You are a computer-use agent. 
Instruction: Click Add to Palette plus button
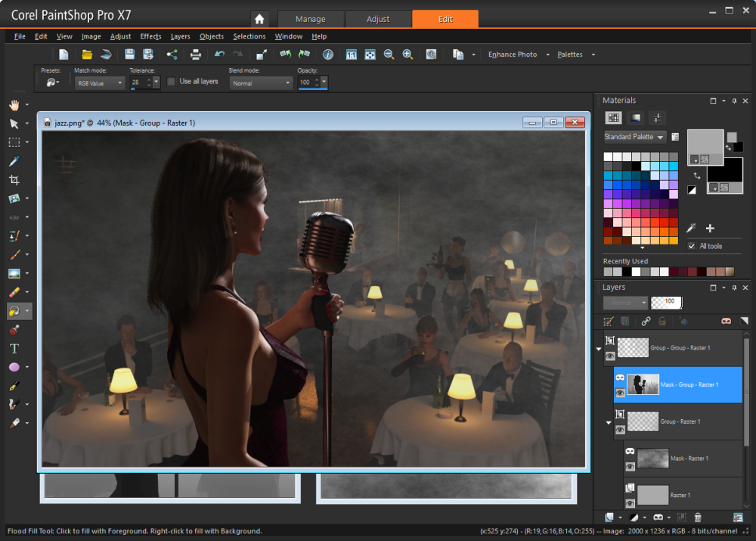point(710,229)
